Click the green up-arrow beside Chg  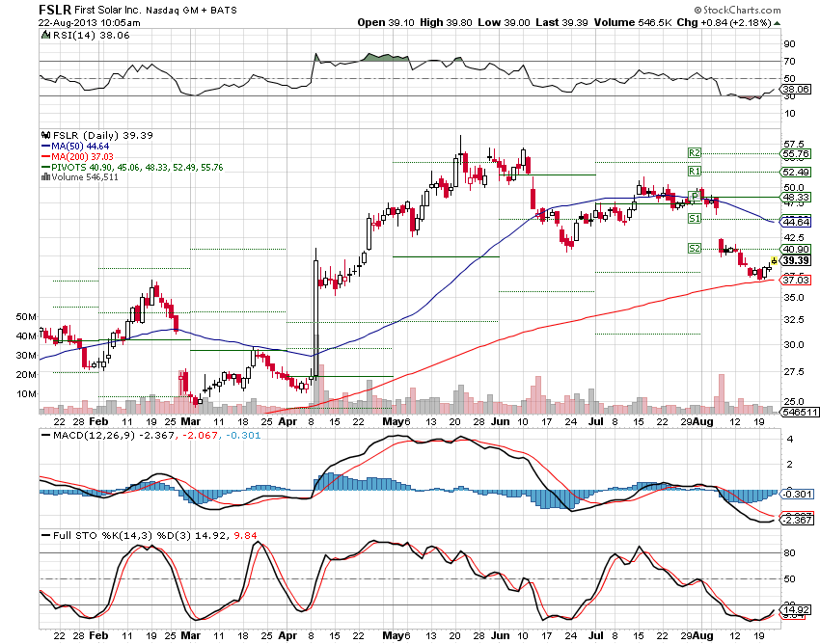[x=778, y=23]
